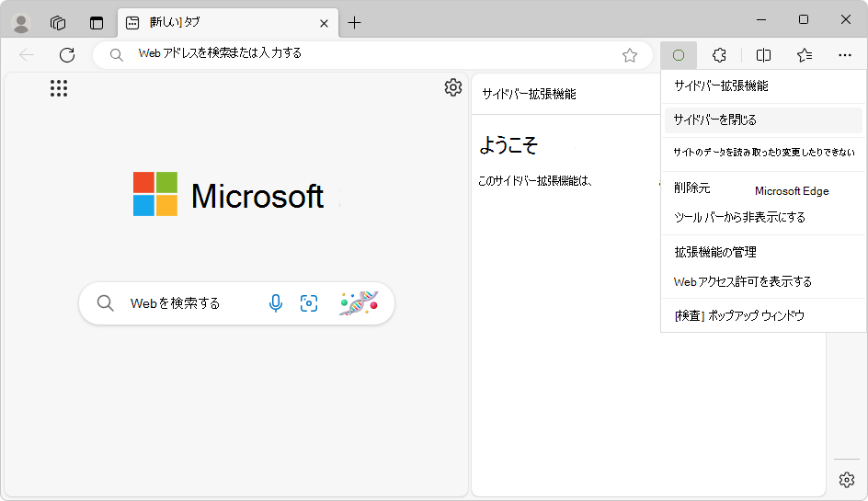The width and height of the screenshot is (868, 501).
Task: Open sidebar settings gear at bottom right
Action: [x=847, y=480]
